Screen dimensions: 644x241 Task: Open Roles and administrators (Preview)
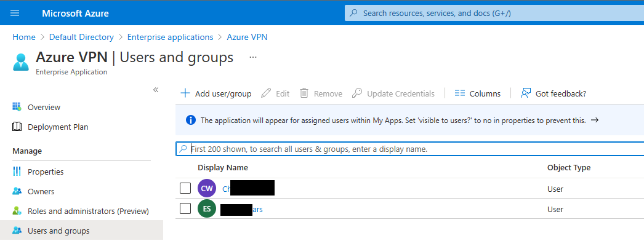coord(88,211)
